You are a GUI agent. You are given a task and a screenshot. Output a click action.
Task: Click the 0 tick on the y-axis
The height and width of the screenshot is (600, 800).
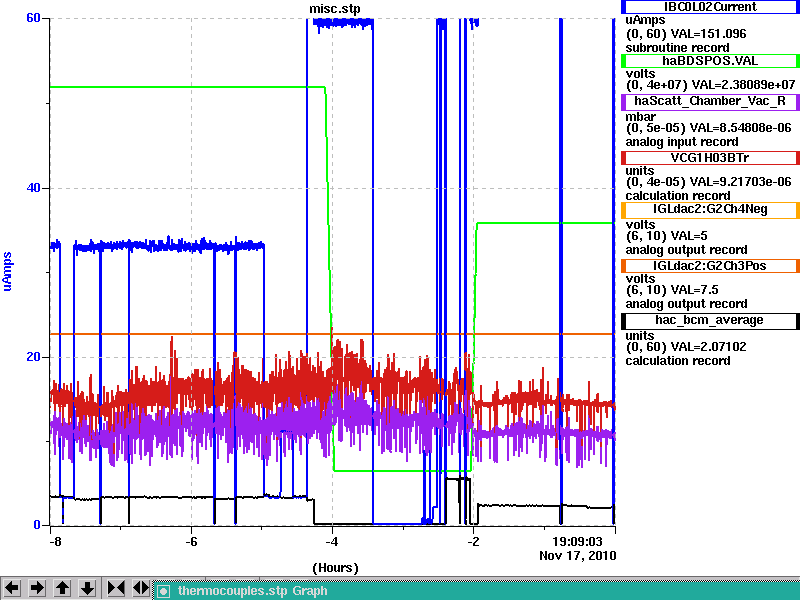point(37,525)
